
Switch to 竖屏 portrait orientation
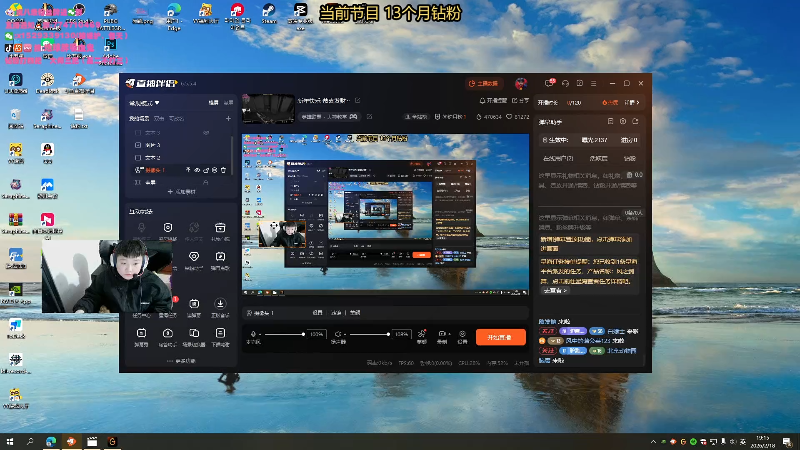228,103
